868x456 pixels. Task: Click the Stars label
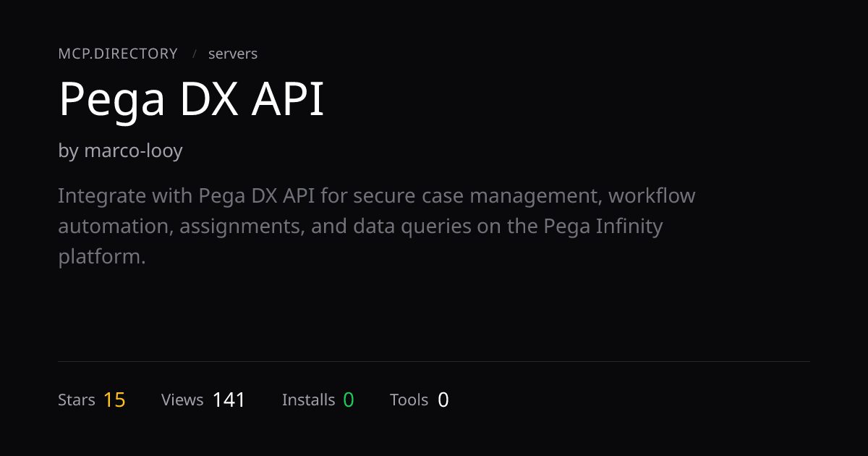[x=77, y=400]
